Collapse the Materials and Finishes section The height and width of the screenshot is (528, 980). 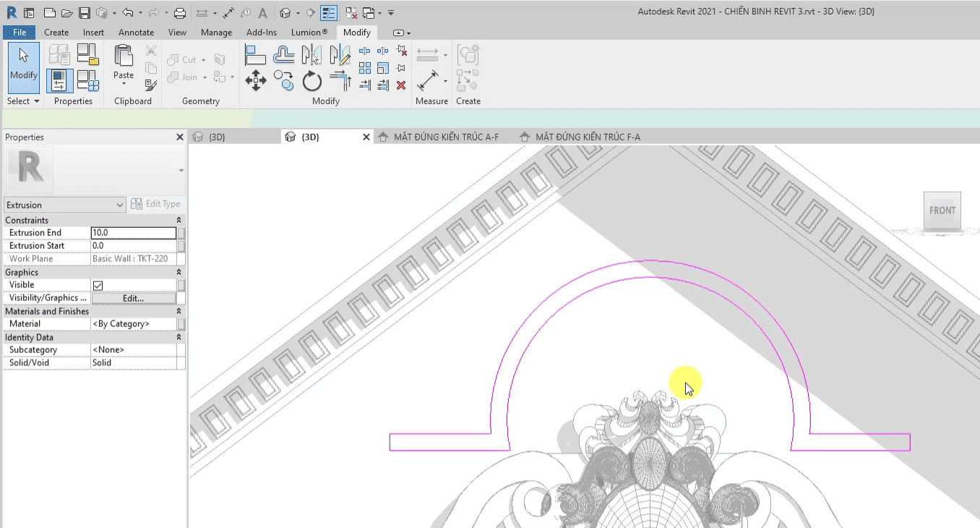179,311
